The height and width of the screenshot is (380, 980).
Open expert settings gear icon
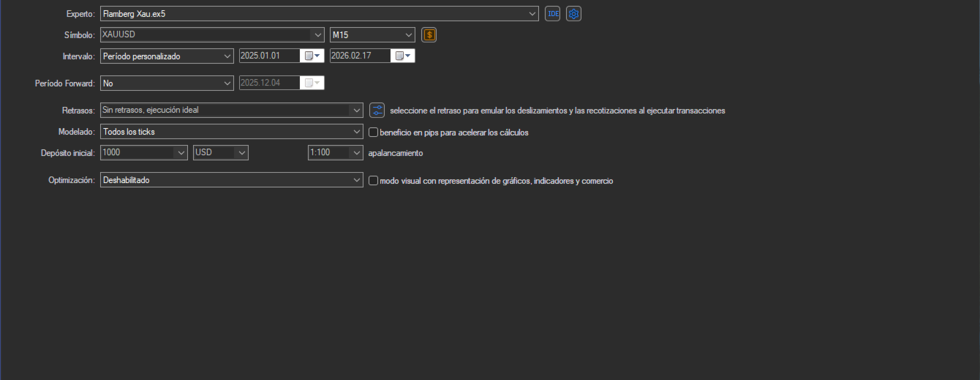574,13
